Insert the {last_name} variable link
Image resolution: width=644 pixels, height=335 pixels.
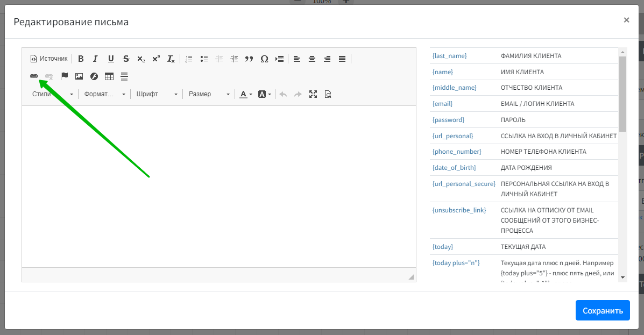pyautogui.click(x=449, y=56)
